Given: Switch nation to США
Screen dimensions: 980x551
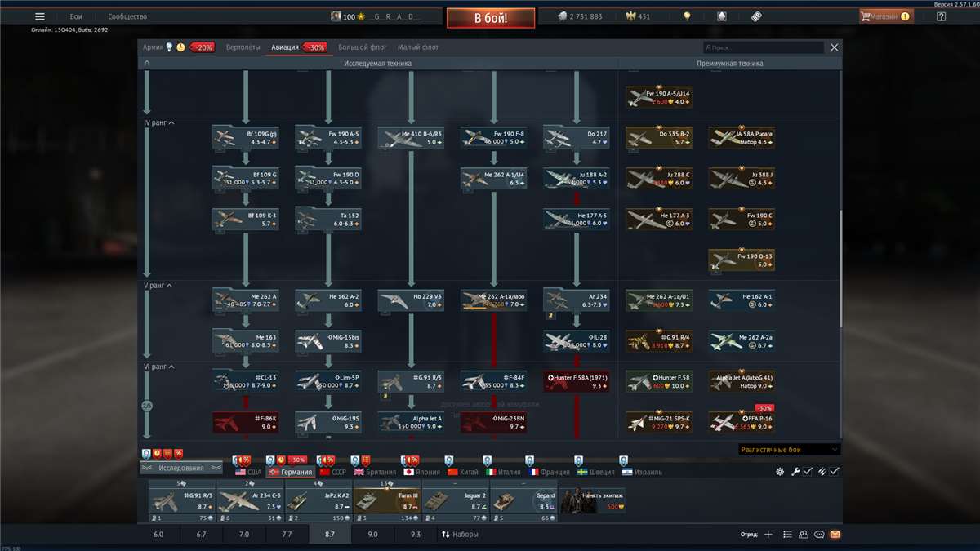Looking at the screenshot, I should point(248,472).
